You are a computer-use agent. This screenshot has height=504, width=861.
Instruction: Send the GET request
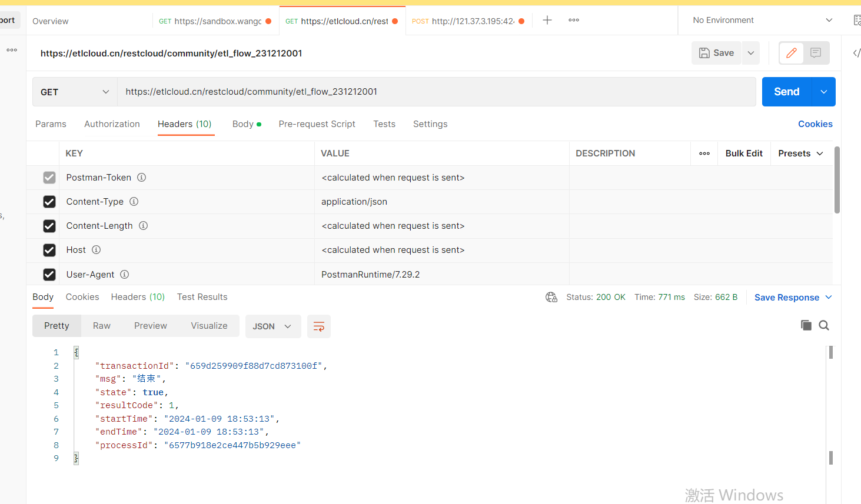[787, 92]
